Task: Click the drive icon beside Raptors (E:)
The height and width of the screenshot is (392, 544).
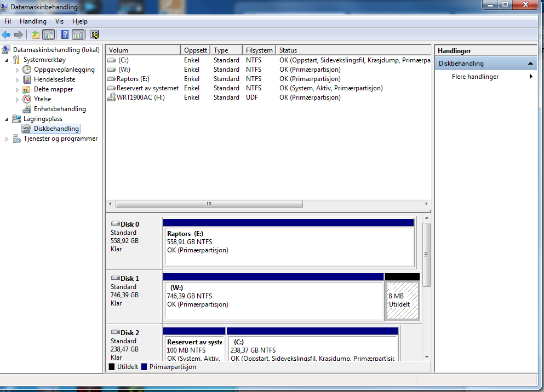Action: [x=111, y=79]
